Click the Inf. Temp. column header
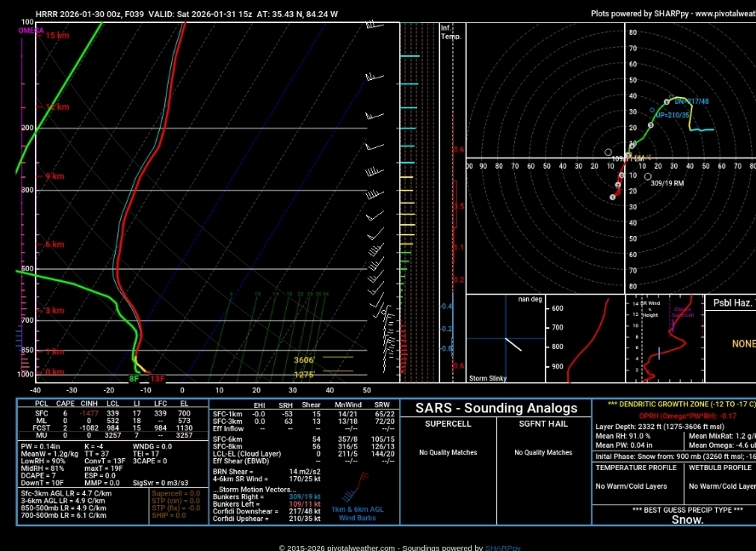 coord(450,32)
